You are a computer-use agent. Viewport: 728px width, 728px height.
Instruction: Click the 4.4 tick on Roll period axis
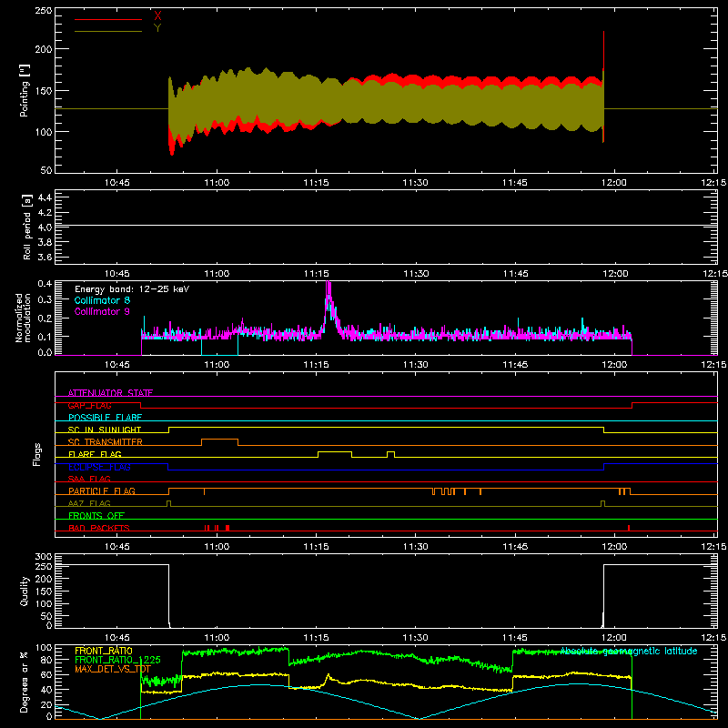click(45, 197)
